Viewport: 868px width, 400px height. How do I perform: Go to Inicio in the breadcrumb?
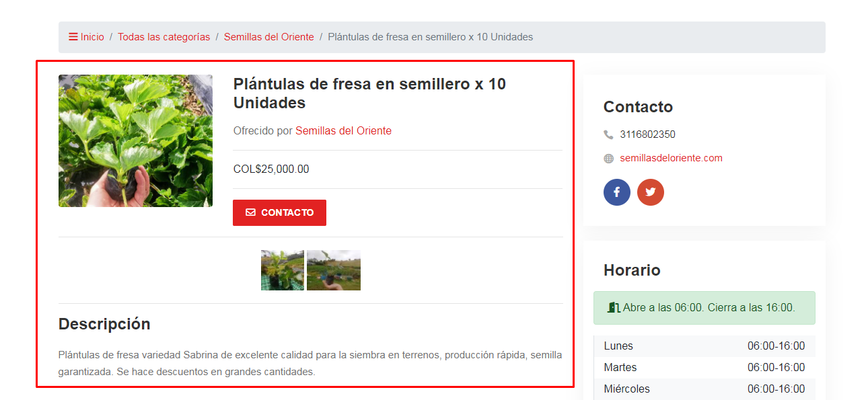click(92, 37)
